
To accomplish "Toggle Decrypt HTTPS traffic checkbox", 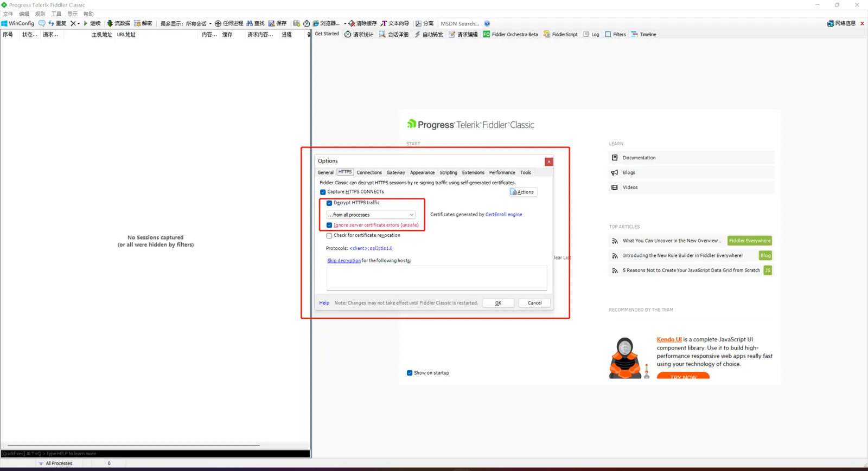I will [329, 203].
